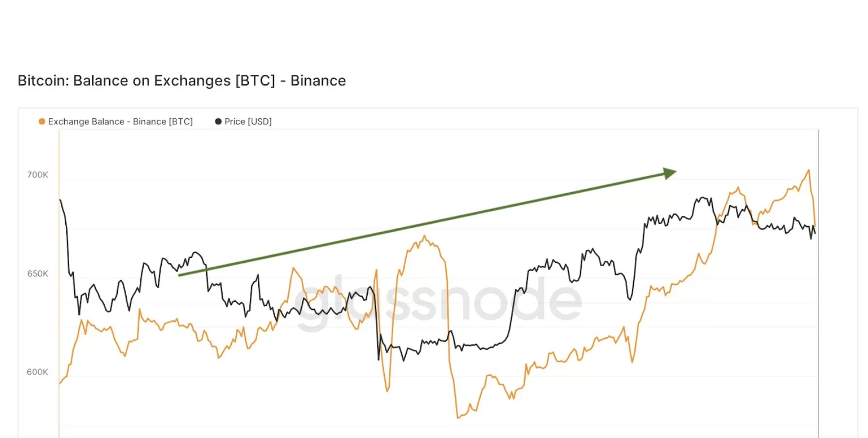Screen dimensions: 868x438
Task: Click the 700K y-axis label
Action: click(x=38, y=175)
